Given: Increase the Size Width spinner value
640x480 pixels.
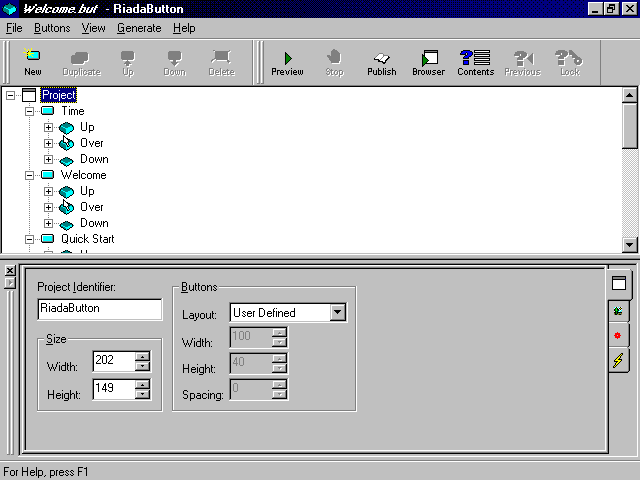Looking at the screenshot, I should pyautogui.click(x=143, y=356).
